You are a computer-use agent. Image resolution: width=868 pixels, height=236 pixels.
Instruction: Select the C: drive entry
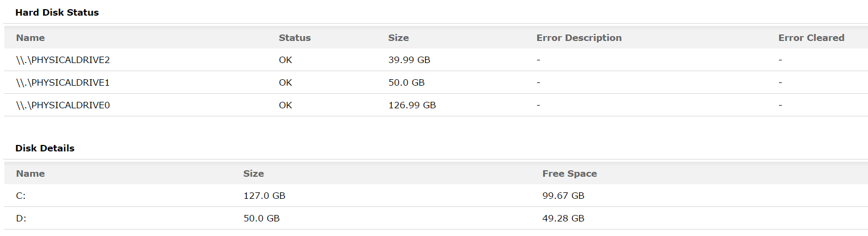pos(21,196)
